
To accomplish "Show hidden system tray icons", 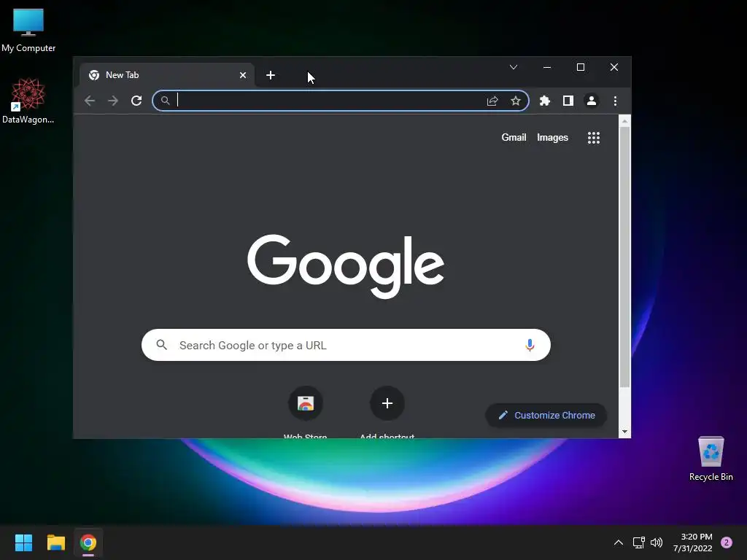I will (x=619, y=542).
